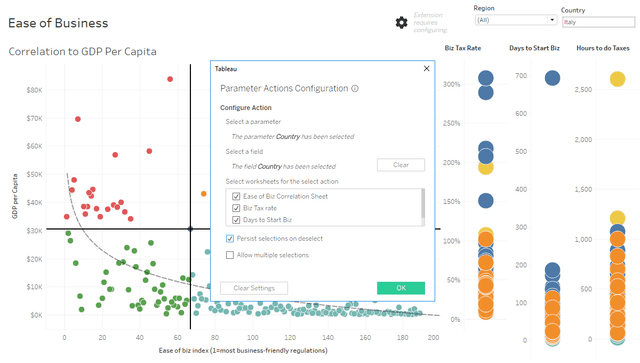
Task: Click the top blue dot in Biz Tax Rate
Action: pyautogui.click(x=486, y=78)
